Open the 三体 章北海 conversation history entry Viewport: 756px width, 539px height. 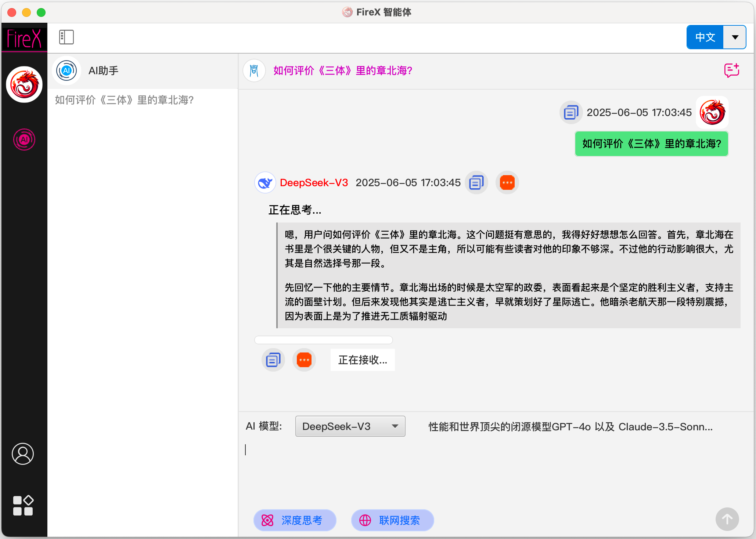tap(124, 100)
